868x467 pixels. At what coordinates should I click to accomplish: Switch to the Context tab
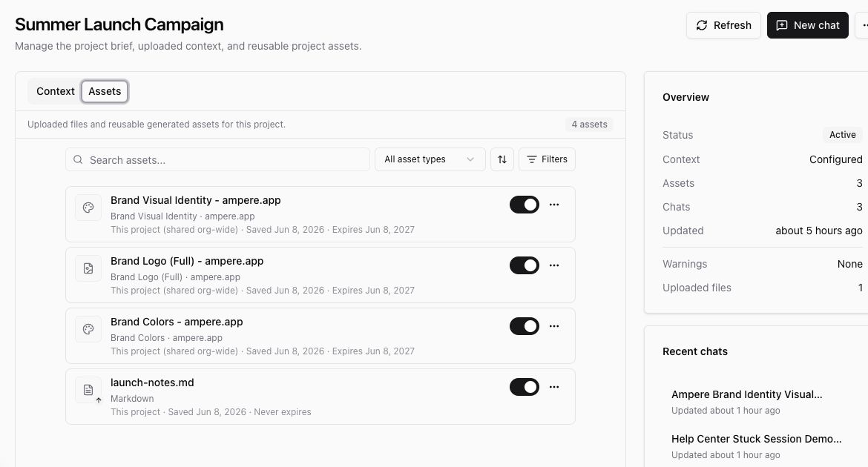[x=56, y=91]
